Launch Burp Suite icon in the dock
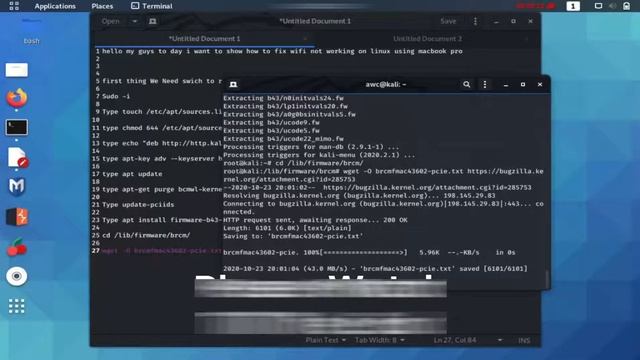This screenshot has height=360, width=640. [17, 217]
